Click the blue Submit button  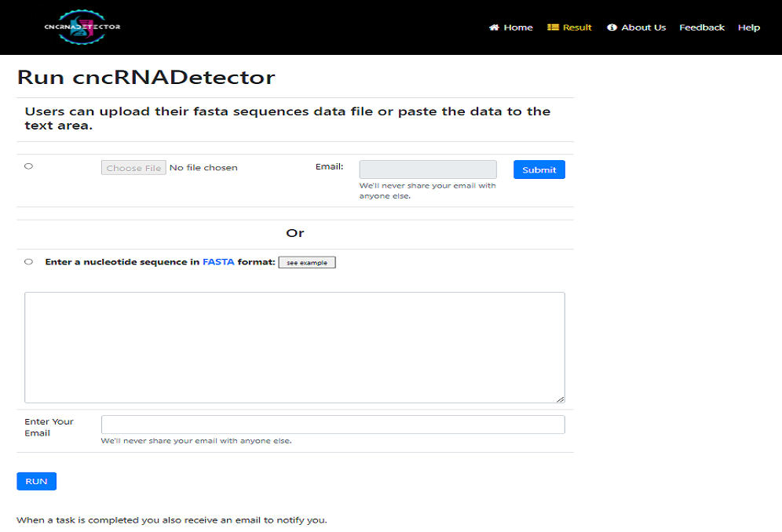pos(539,169)
